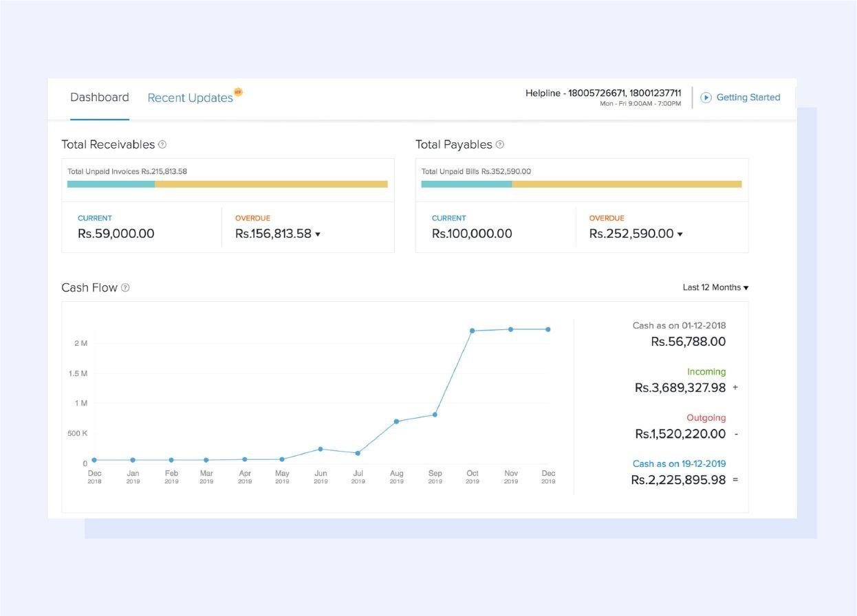Open the Getting Started link

pos(748,97)
